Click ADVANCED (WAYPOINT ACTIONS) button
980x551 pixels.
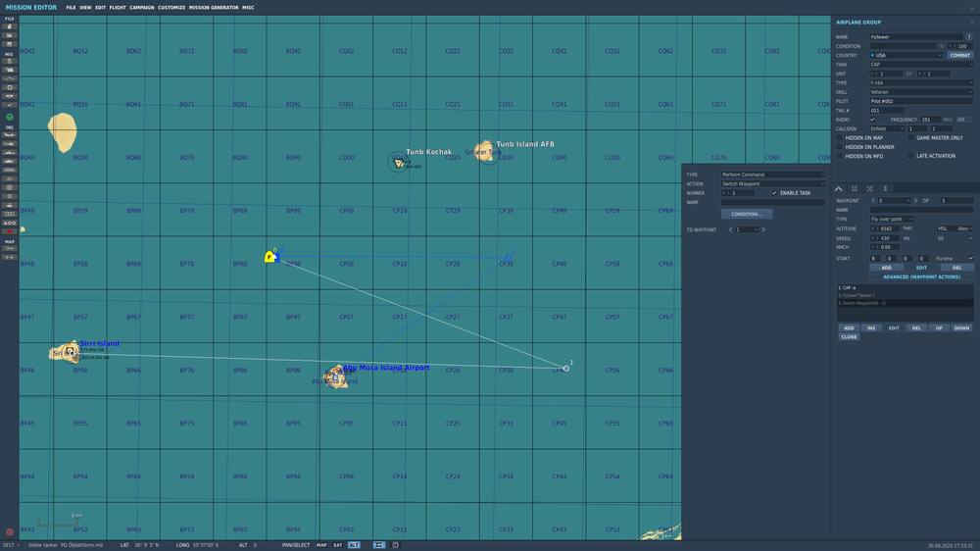(921, 276)
